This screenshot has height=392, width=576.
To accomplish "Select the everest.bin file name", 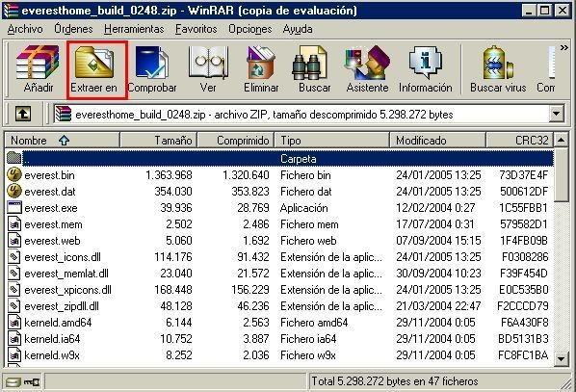I will coord(49,175).
